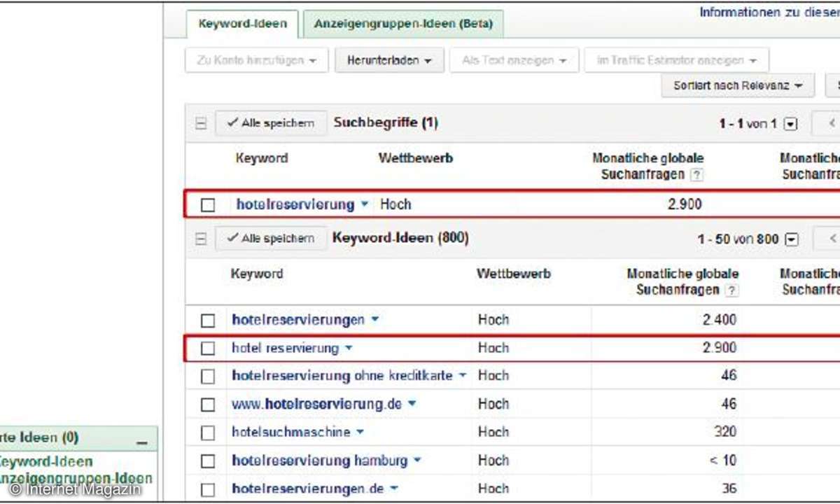Open the Anzeigengruppen-Ideen link in left sidebar
This screenshot has width=840, height=504.
click(x=76, y=479)
